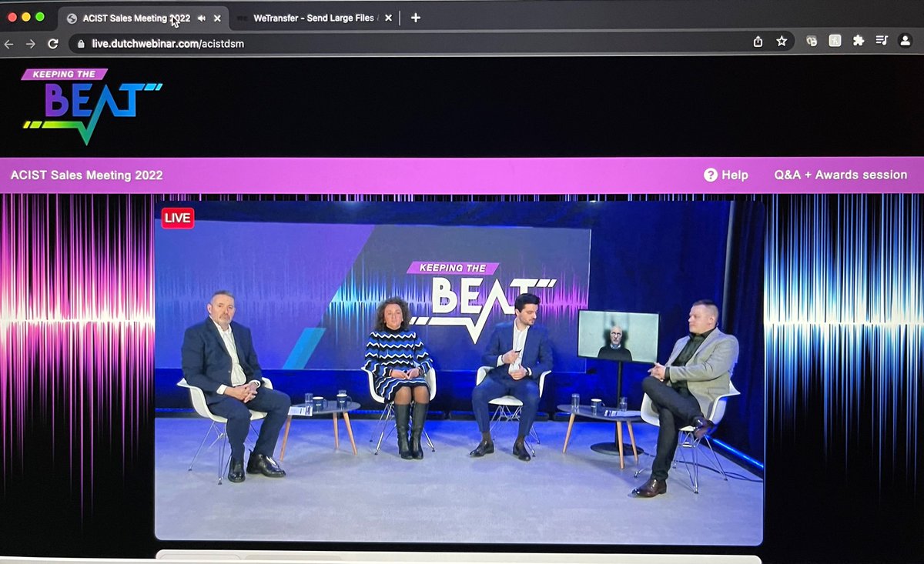This screenshot has height=564, width=924.
Task: Click the red LIVE badge on the video
Action: pos(177,218)
